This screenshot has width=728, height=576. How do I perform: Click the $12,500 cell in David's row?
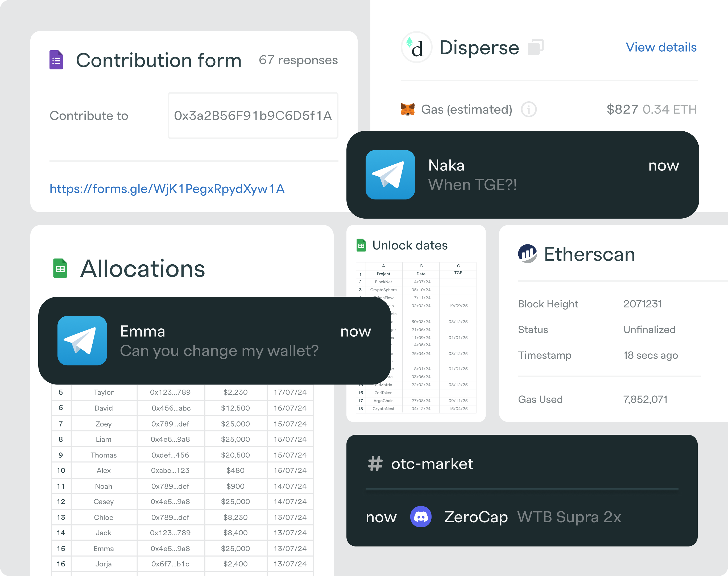pyautogui.click(x=235, y=408)
